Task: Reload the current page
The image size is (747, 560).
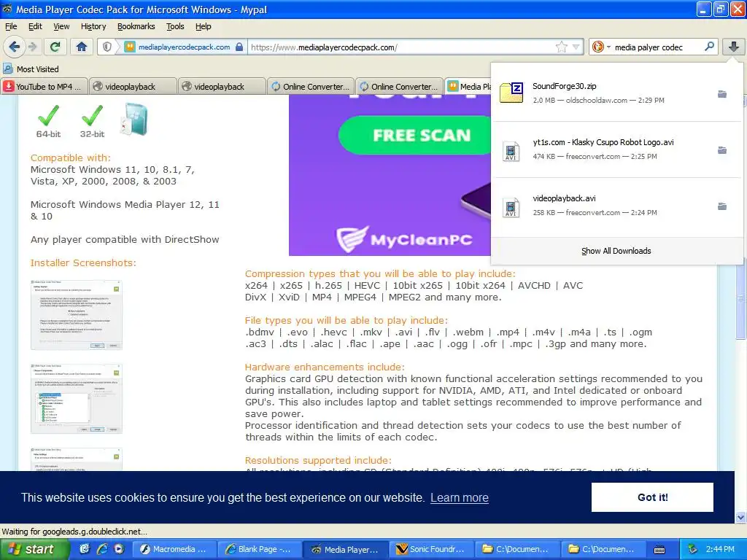Action: 55,47
